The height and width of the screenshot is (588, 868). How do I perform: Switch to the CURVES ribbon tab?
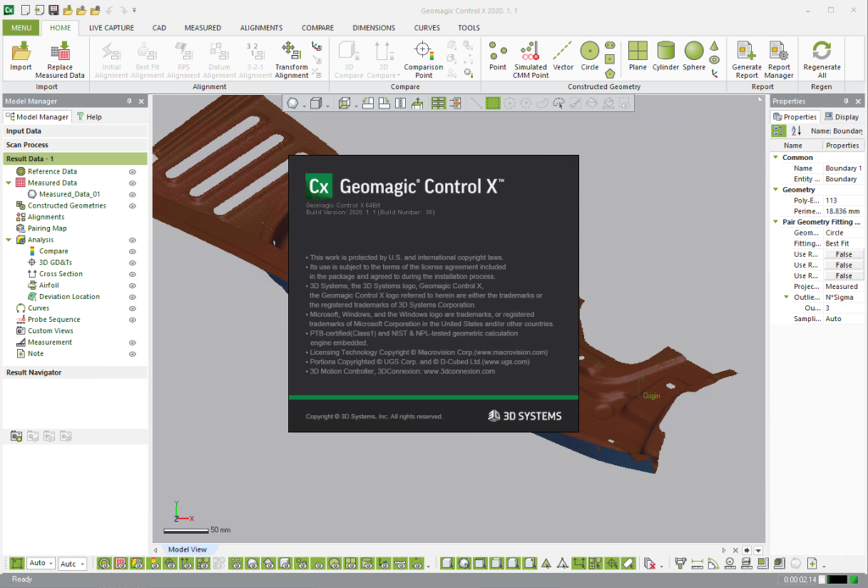pyautogui.click(x=427, y=28)
